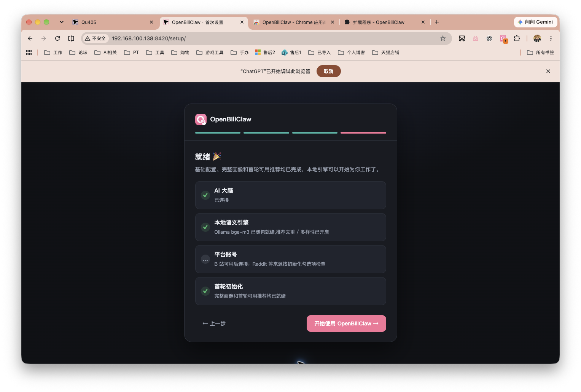Viewport: 581px width, 392px height.
Task: Switch to the 扩展程序 - OpenBiliClaw tab
Action: [x=384, y=22]
